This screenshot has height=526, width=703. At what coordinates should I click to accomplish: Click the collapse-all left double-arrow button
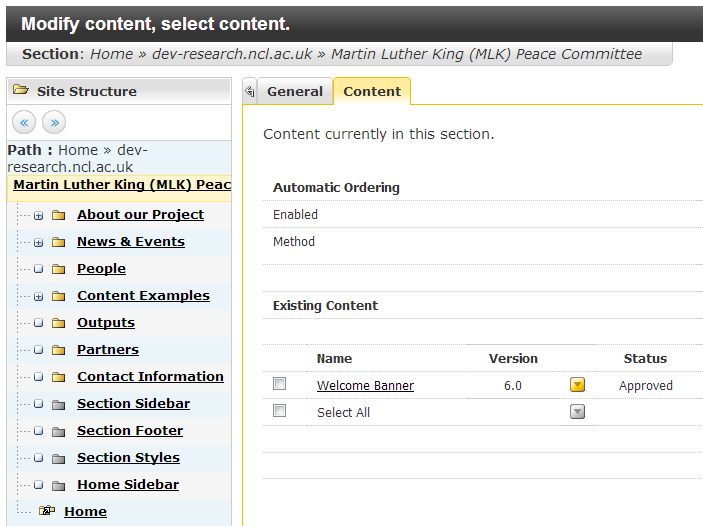(x=25, y=123)
